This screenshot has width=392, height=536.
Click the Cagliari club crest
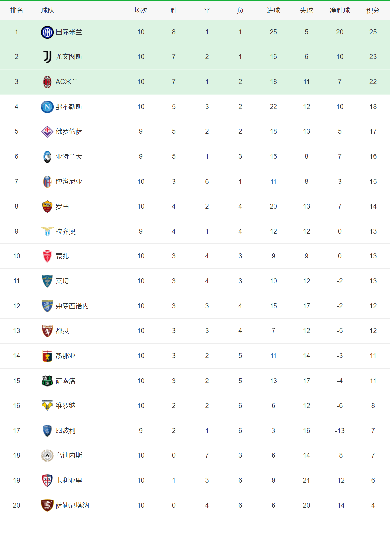47,480
